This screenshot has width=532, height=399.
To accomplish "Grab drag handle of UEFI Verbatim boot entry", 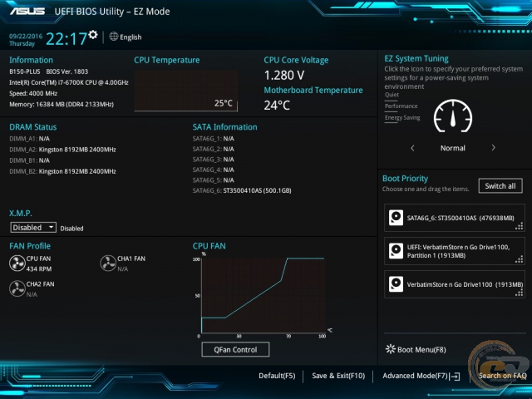I will pyautogui.click(x=519, y=259).
